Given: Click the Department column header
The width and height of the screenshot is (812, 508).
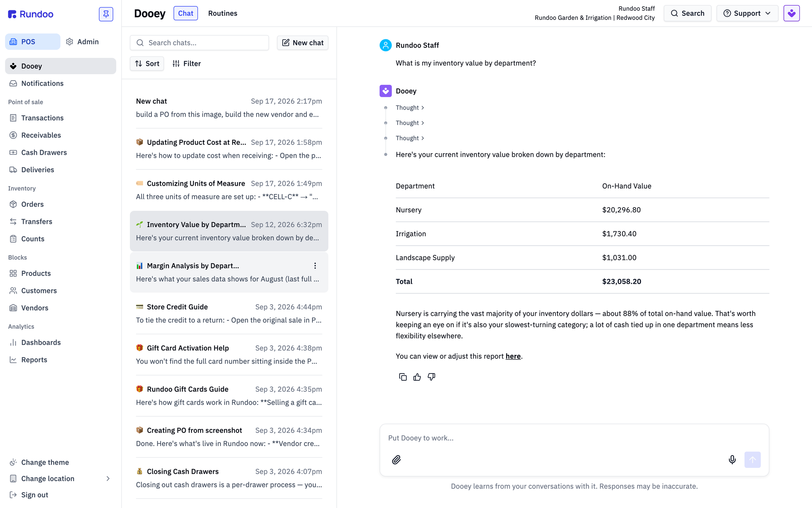Looking at the screenshot, I should pos(415,186).
